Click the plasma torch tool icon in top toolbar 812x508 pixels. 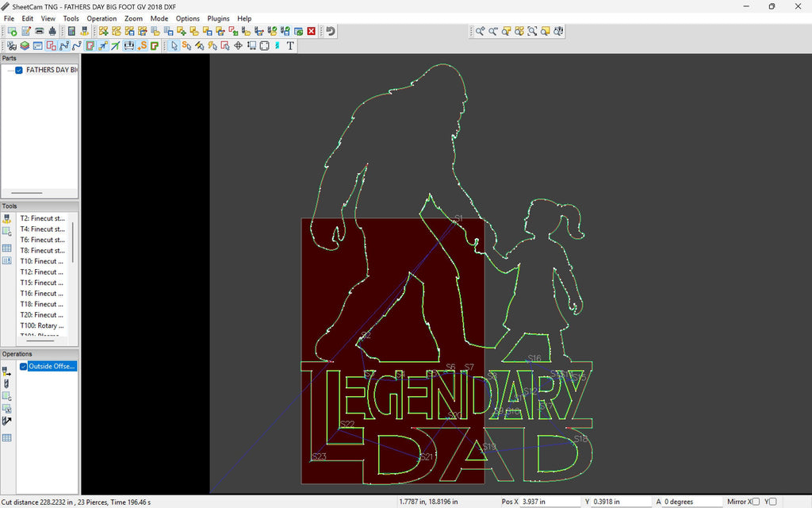point(84,31)
